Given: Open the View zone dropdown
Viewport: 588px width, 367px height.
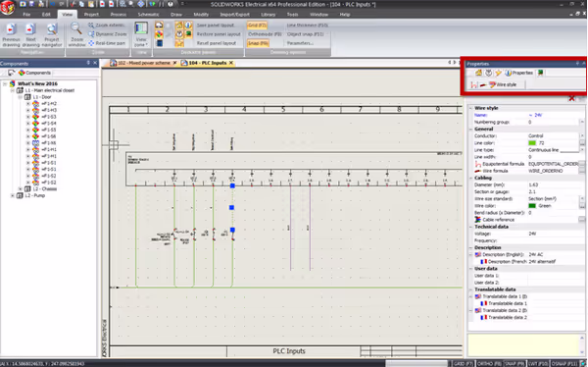Looking at the screenshot, I should tap(141, 35).
